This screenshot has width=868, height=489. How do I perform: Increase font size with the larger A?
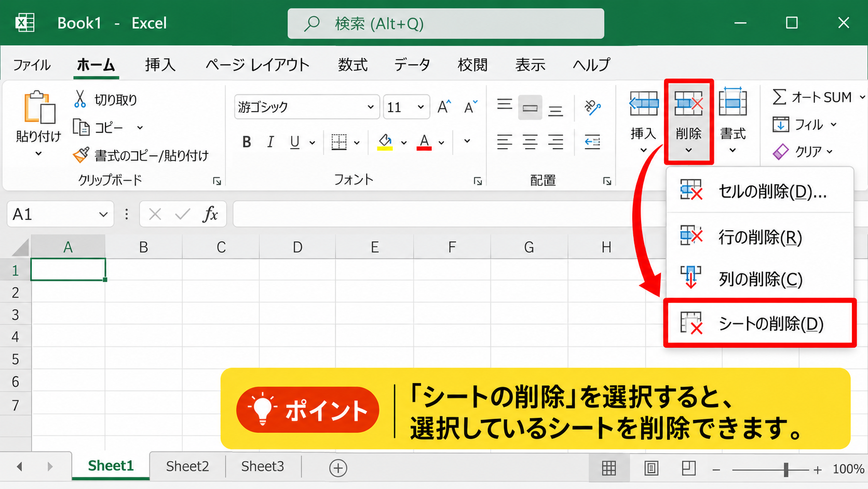click(444, 107)
